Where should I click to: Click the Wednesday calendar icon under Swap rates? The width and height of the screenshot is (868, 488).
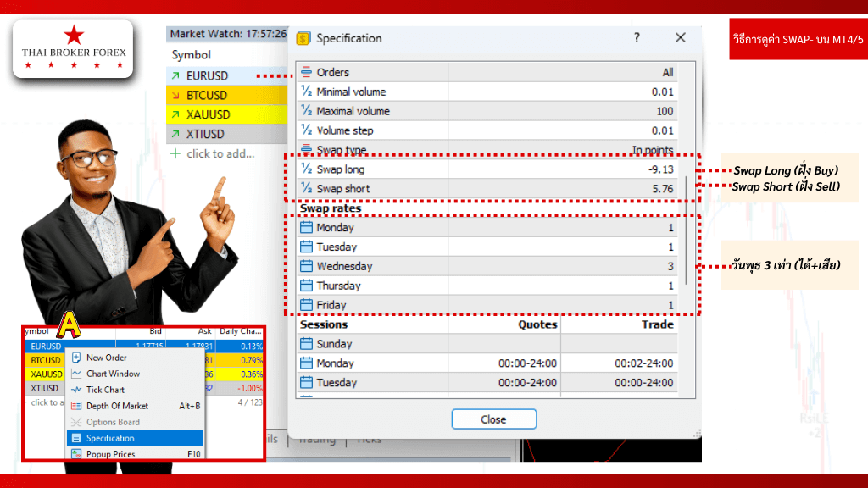tap(306, 266)
